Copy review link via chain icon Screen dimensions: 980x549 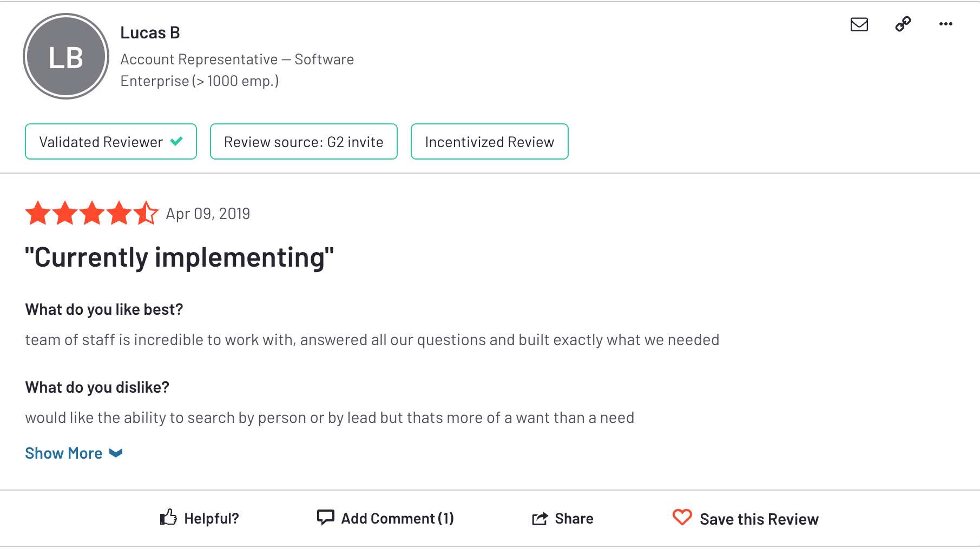point(903,24)
